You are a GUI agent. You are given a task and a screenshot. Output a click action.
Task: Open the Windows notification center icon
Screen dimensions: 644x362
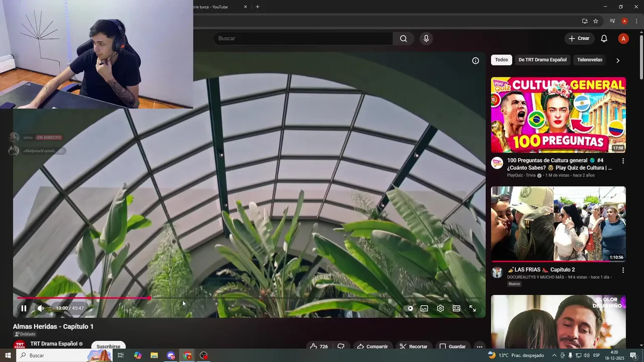point(633,355)
